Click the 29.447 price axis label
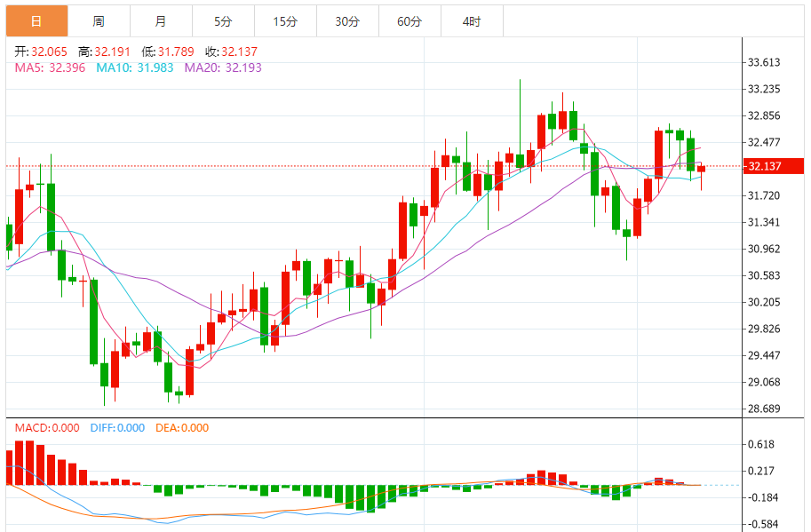The height and width of the screenshot is (532, 811). (764, 355)
